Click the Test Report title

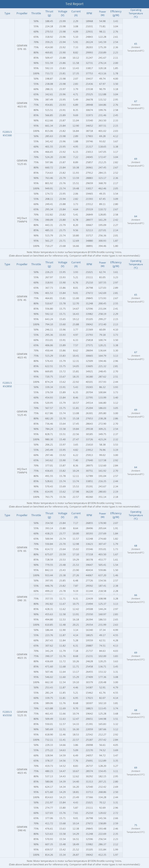tap(74, 4)
